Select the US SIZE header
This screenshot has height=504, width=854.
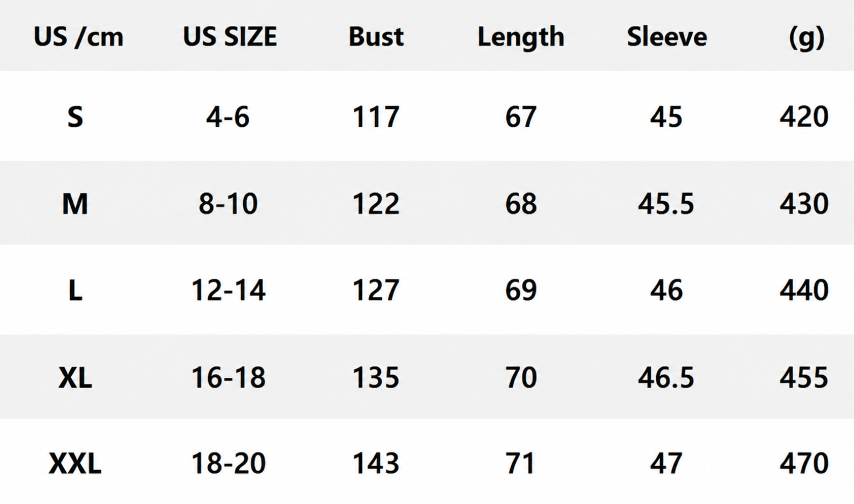point(230,37)
